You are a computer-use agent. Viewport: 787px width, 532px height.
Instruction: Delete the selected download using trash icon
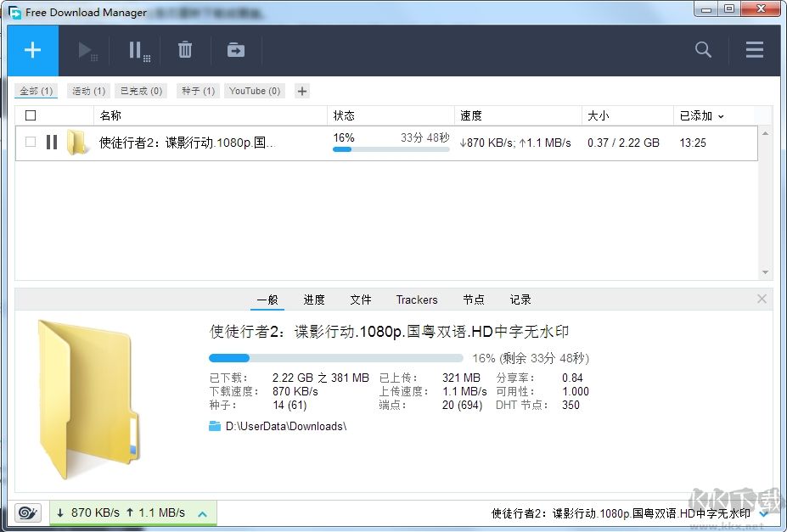(185, 49)
